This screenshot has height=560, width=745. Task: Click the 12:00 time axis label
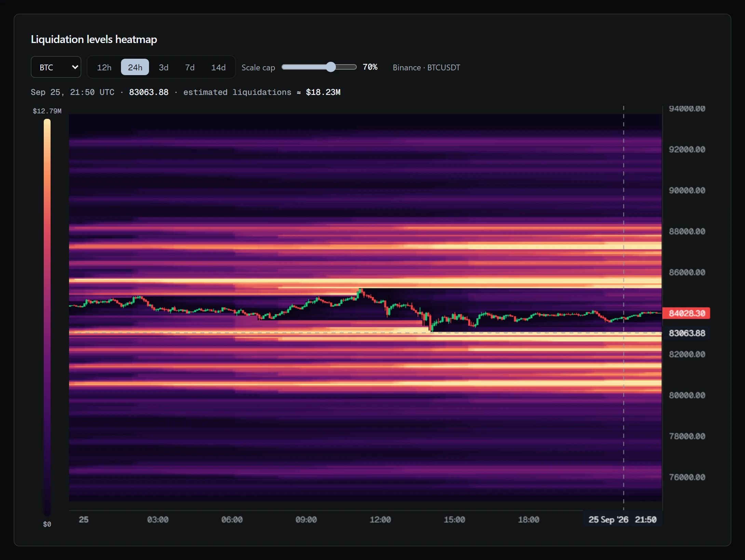point(380,519)
